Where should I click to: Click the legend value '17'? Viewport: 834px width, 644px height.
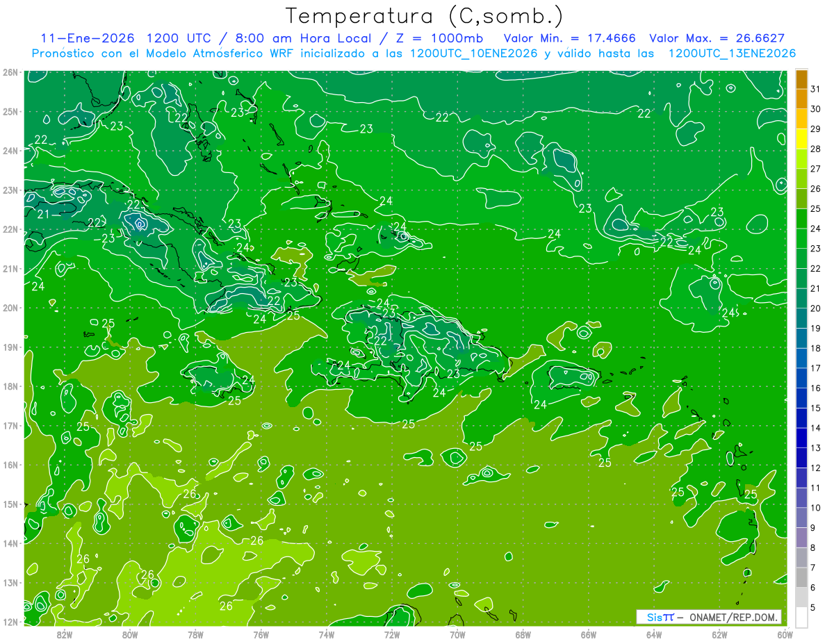click(816, 368)
